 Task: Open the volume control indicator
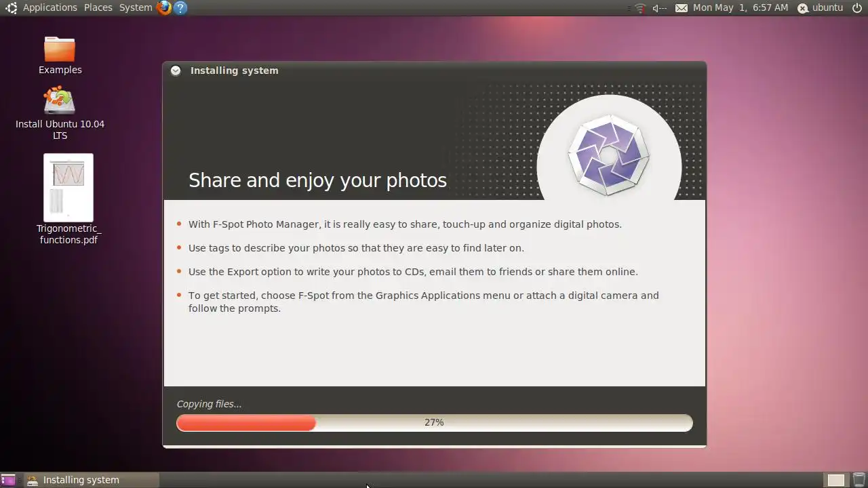coord(659,7)
